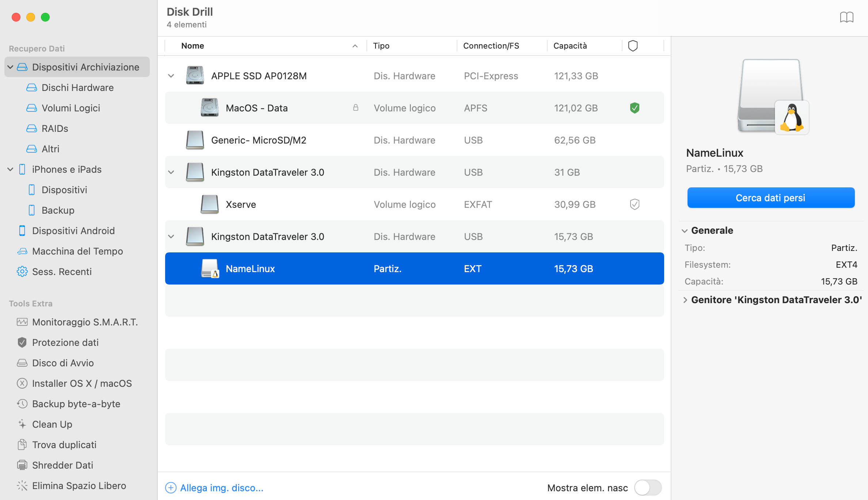Open the help book icon
This screenshot has height=500, width=868.
846,17
